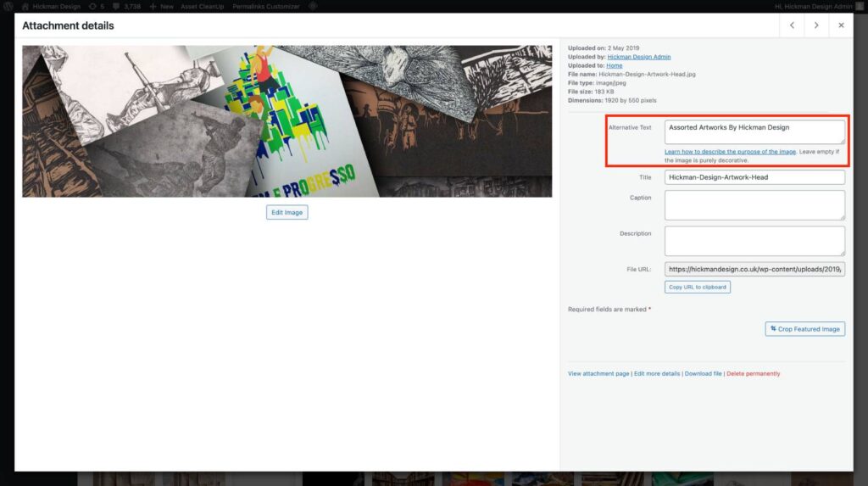Go to previous attachment with left chevron
The image size is (868, 486).
(792, 25)
